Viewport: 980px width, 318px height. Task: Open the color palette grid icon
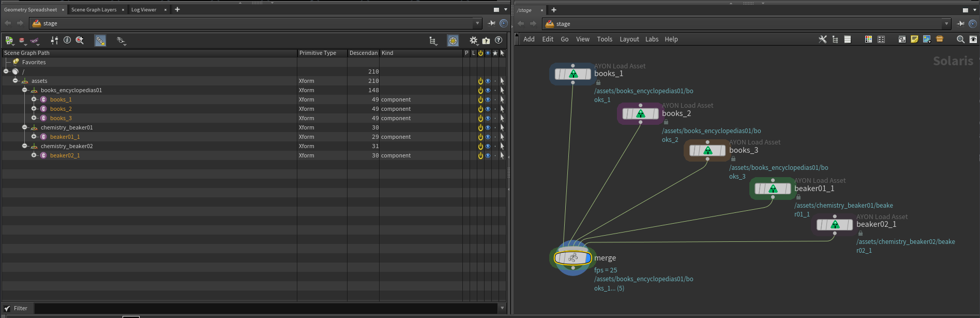coord(868,39)
